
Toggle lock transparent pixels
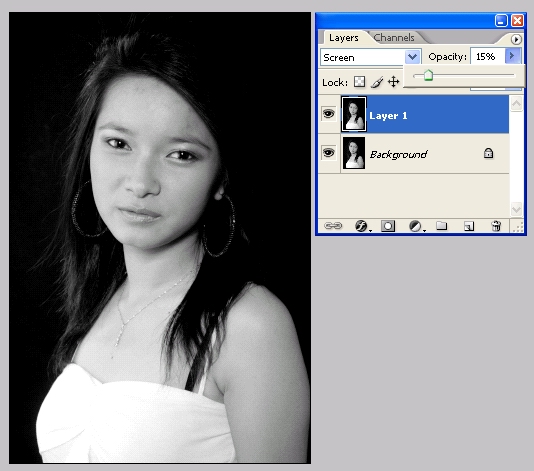[360, 82]
